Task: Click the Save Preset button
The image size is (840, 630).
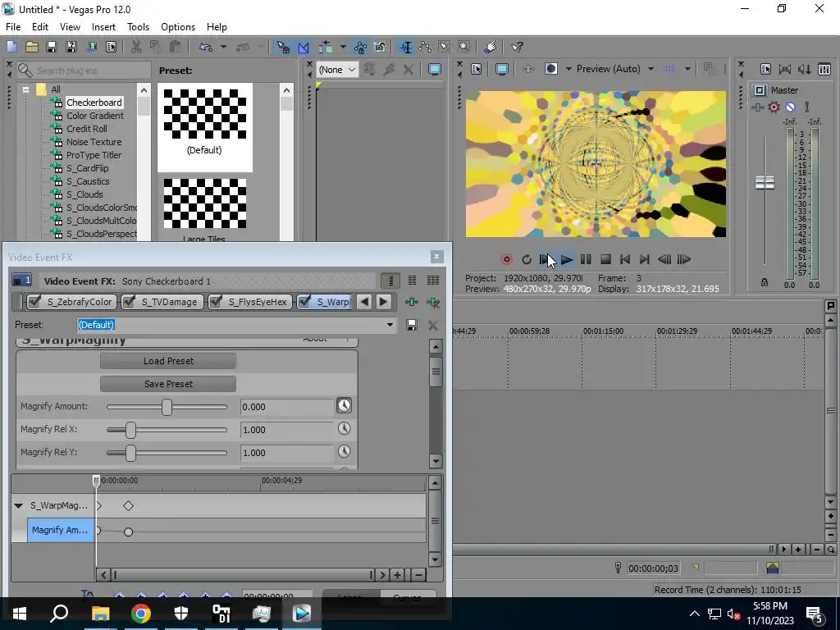Action: 168,384
